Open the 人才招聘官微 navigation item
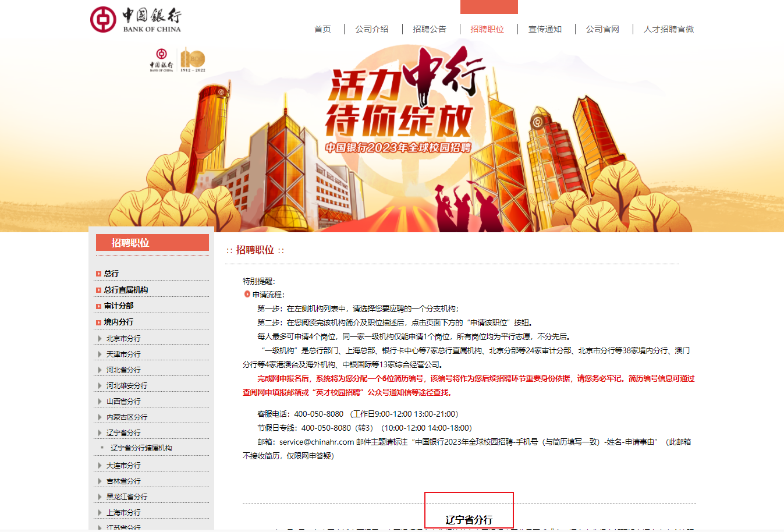Image resolution: width=784 pixels, height=532 pixels. coord(669,29)
